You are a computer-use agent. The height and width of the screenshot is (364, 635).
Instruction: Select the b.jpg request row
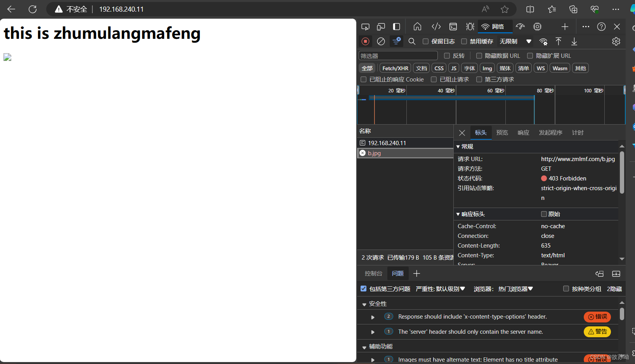click(405, 153)
